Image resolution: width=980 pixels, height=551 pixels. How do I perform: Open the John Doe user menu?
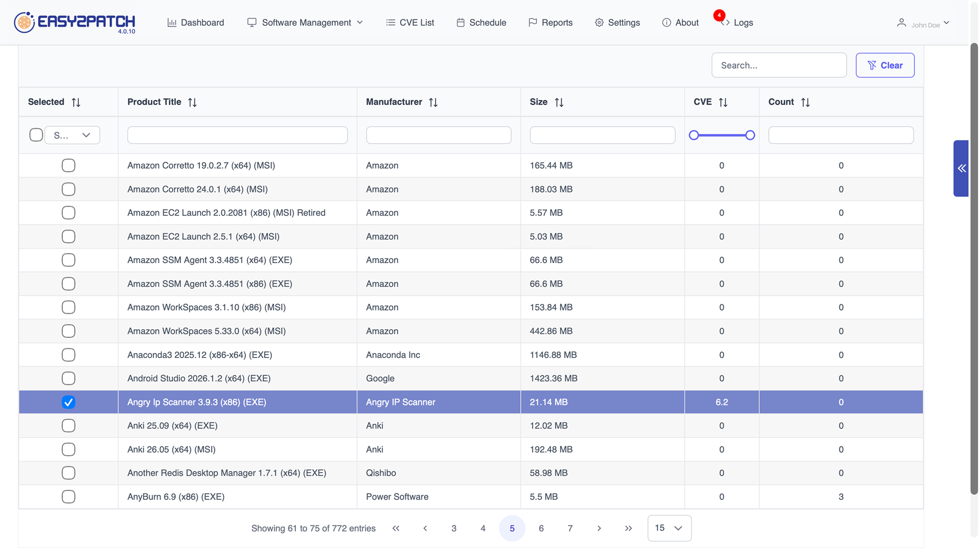coord(923,23)
